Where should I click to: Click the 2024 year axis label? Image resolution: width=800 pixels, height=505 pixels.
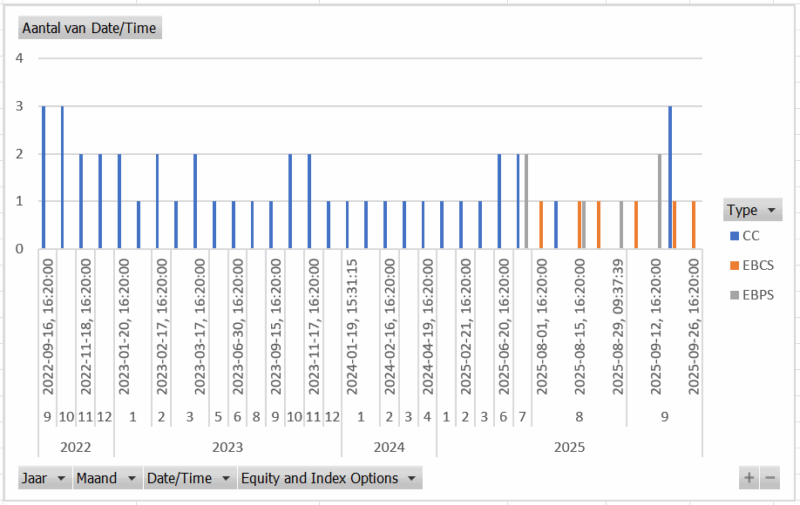tap(388, 446)
